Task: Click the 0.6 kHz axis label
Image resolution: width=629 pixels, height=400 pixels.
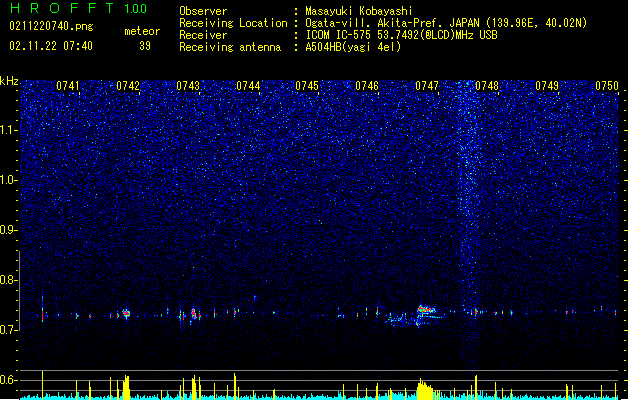Action: tap(9, 380)
